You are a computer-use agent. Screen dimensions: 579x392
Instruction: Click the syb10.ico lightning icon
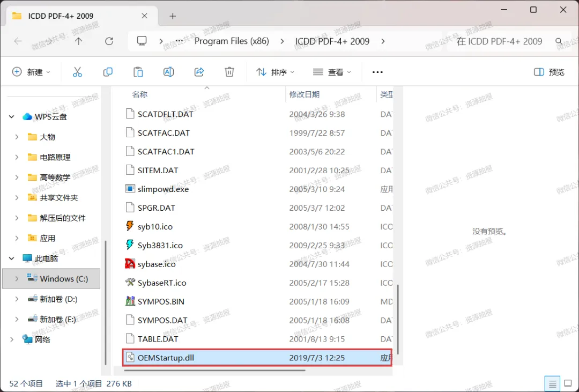coord(130,226)
